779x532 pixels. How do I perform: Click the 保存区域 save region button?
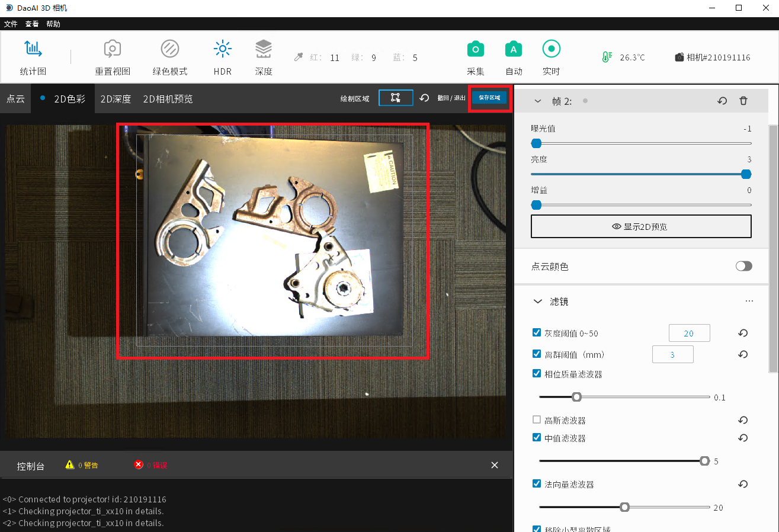(489, 98)
